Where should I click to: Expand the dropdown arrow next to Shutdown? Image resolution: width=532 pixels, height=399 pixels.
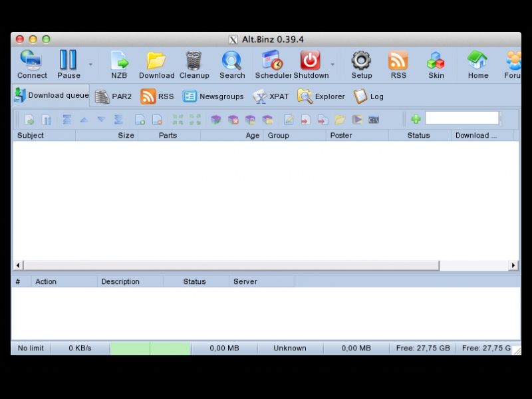332,65
